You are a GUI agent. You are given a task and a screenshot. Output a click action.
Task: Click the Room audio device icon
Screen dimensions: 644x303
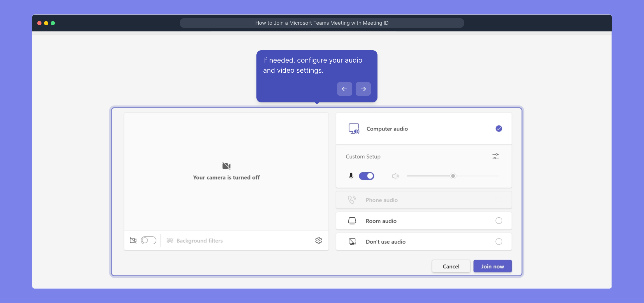(352, 221)
